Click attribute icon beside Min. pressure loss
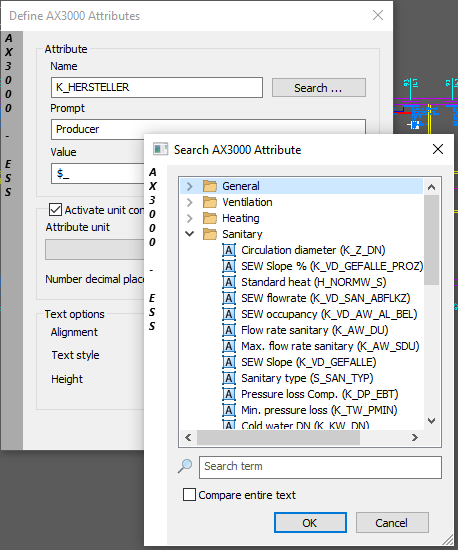Image resolution: width=458 pixels, height=550 pixels. (229, 410)
